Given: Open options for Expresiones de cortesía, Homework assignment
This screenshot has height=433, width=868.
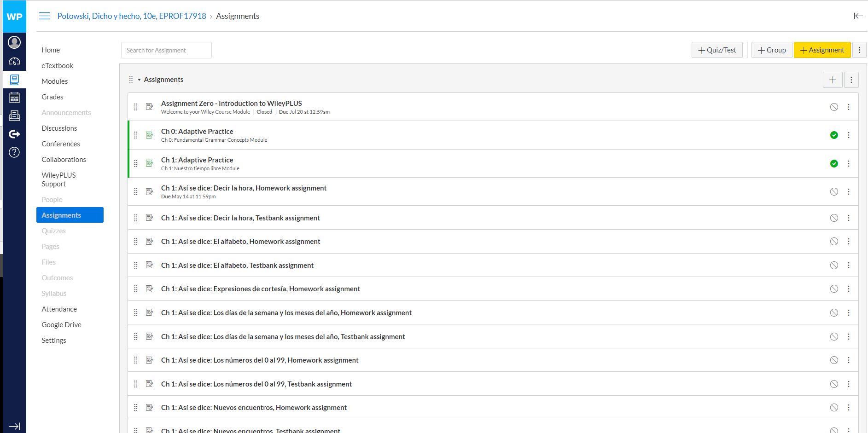Looking at the screenshot, I should 848,289.
